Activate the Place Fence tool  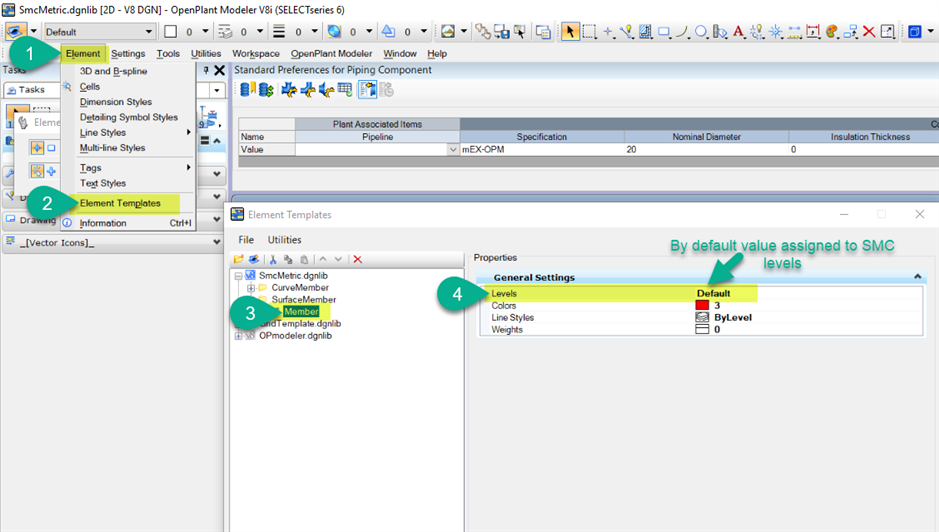click(x=589, y=32)
